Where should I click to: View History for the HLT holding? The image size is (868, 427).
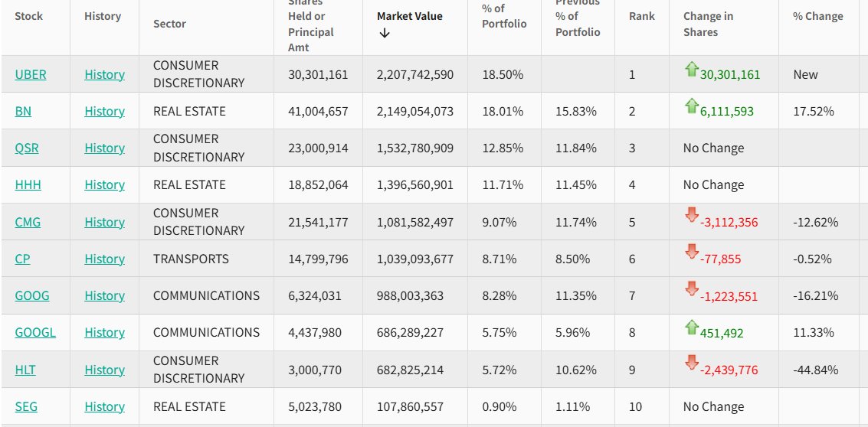click(x=104, y=370)
